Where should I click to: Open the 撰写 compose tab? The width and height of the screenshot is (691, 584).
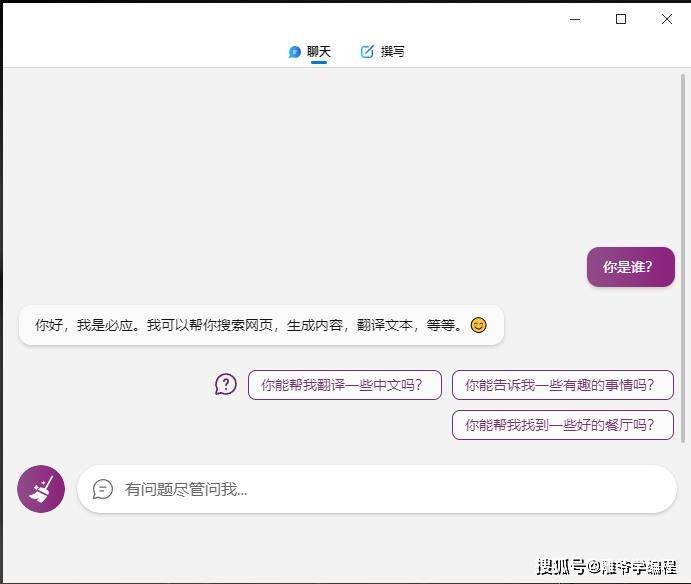pyautogui.click(x=383, y=52)
